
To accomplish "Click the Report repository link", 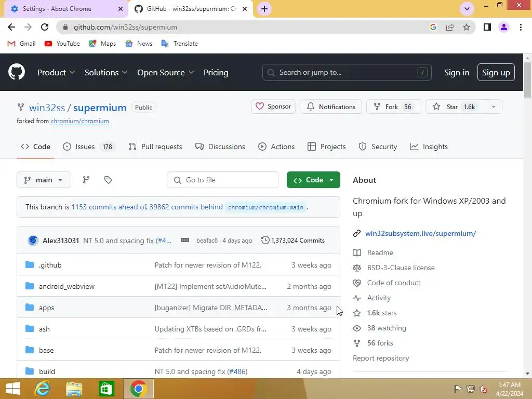I will [381, 358].
